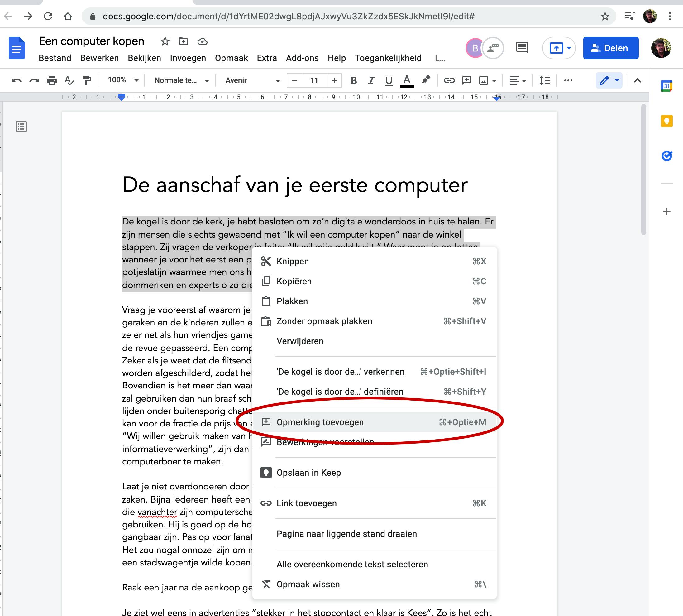This screenshot has height=616, width=683.
Task: Open the document outline icon
Action: [21, 127]
